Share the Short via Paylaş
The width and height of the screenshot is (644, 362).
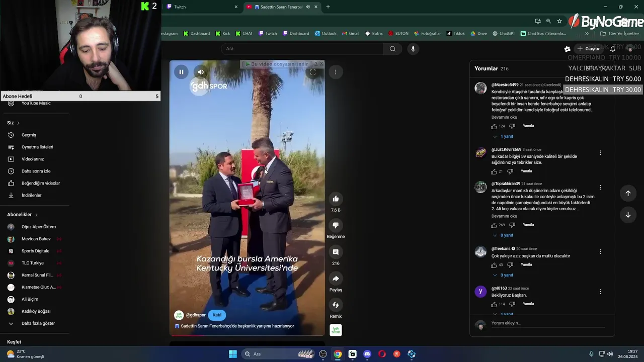pyautogui.click(x=336, y=279)
